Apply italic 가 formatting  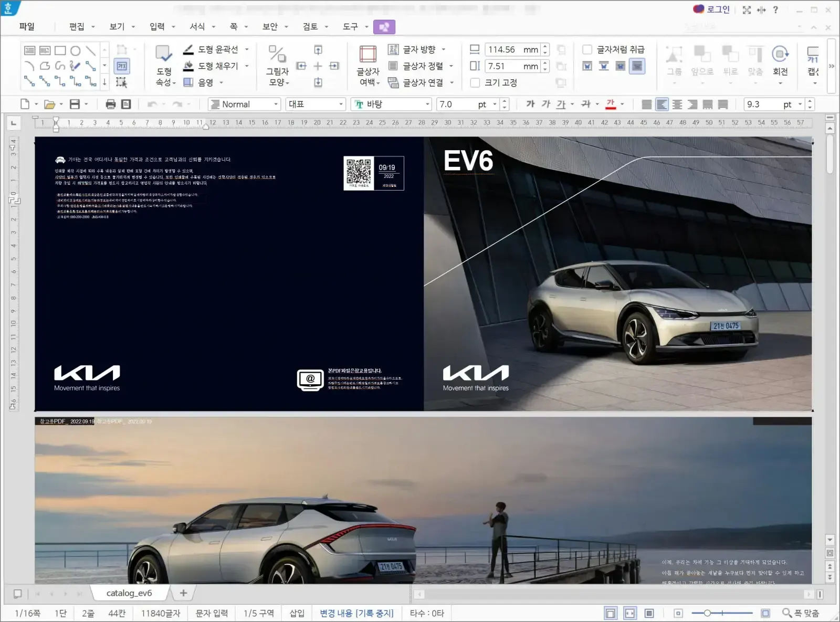click(x=546, y=104)
